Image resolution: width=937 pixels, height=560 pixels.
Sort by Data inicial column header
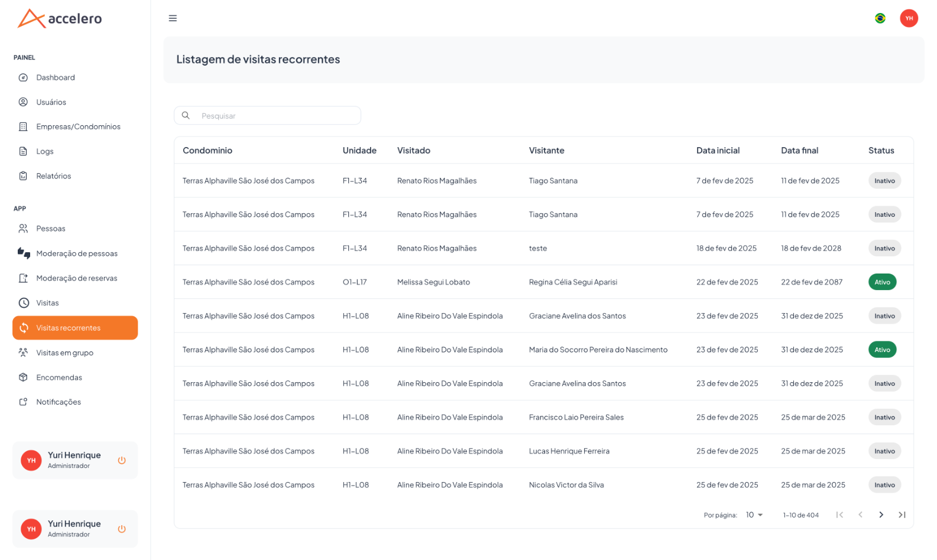click(718, 151)
